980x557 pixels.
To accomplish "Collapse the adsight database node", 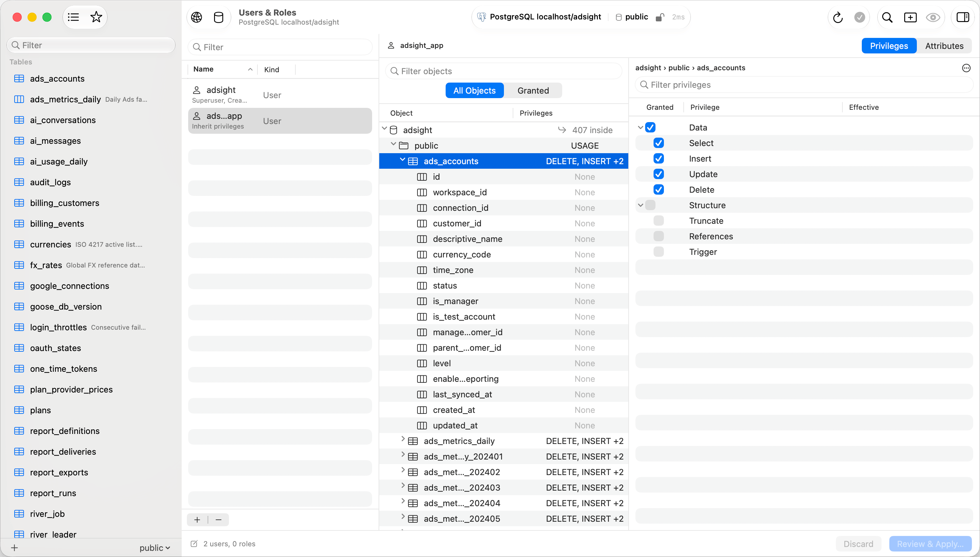I will coord(384,129).
